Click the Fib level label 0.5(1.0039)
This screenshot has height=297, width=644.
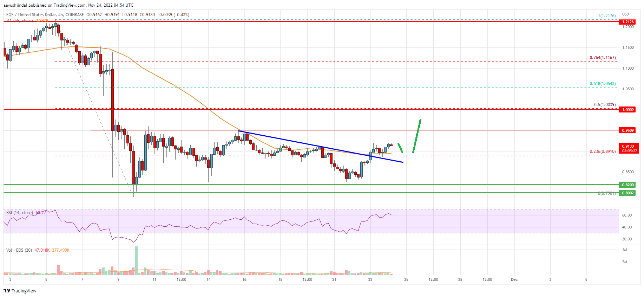click(x=605, y=105)
